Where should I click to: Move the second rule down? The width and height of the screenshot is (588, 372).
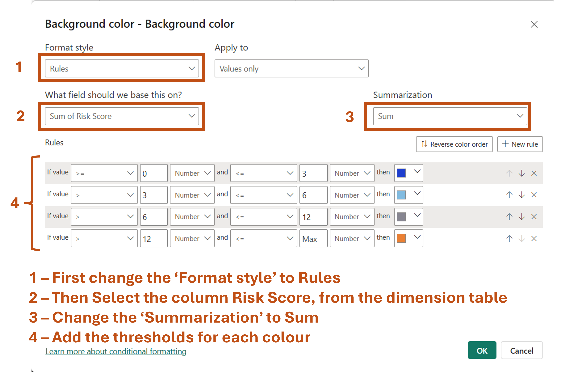pyautogui.click(x=522, y=195)
